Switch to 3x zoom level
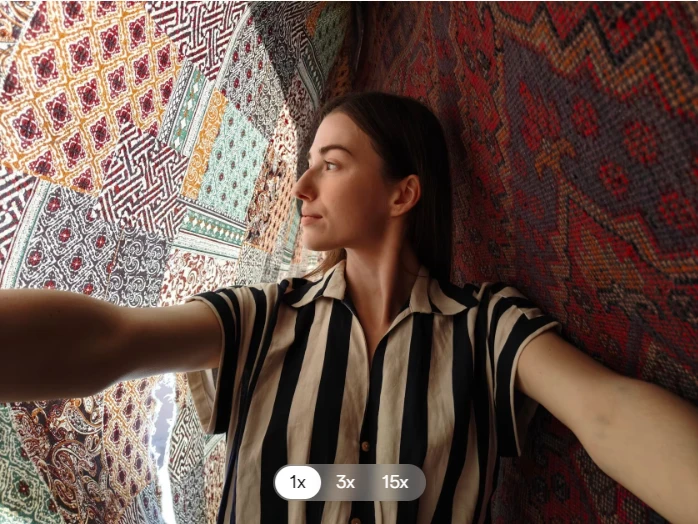The image size is (698, 524). [x=345, y=482]
